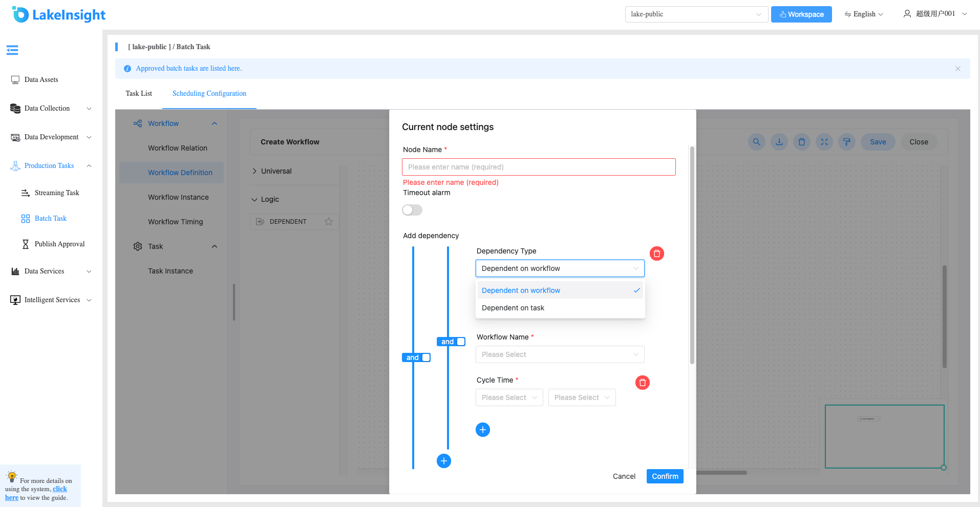
Task: Open the Workflow Name dropdown
Action: pos(560,354)
